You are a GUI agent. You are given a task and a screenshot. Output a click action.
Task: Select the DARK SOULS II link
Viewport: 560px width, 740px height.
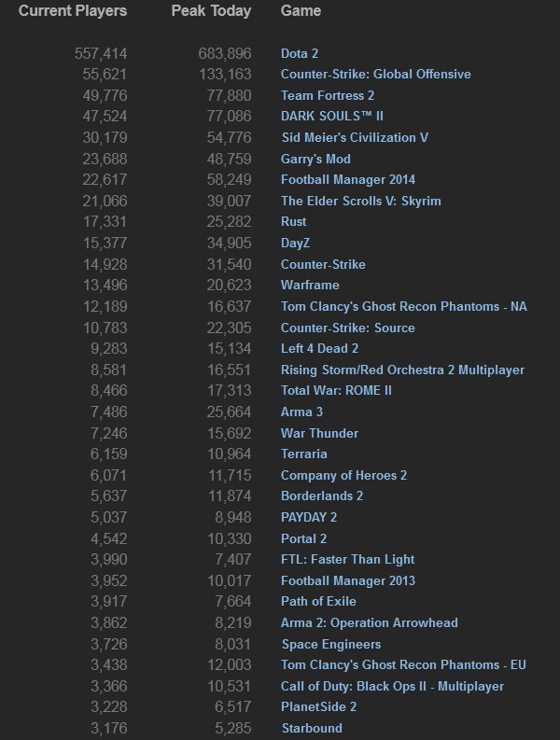point(332,116)
